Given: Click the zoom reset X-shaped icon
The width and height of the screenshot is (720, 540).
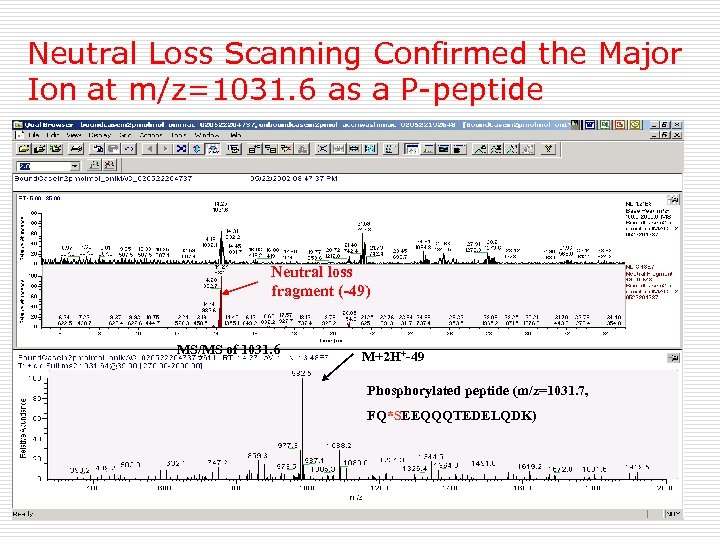Looking at the screenshot, I should pyautogui.click(x=322, y=149).
